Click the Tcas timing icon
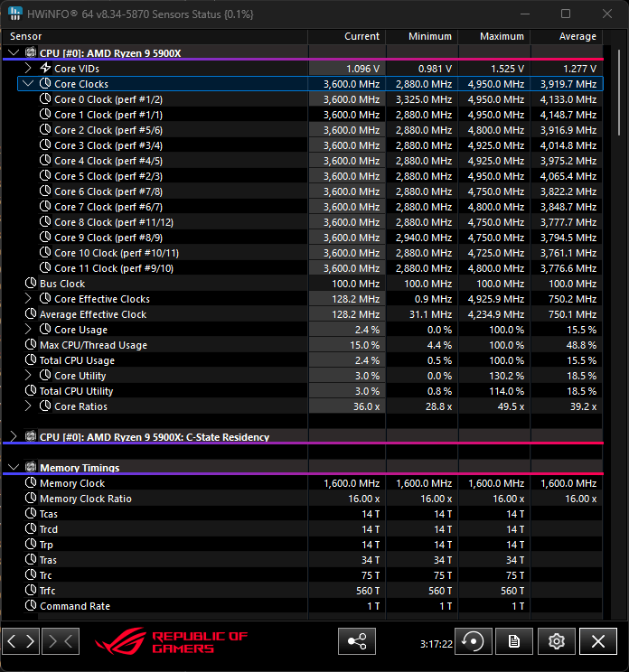This screenshot has height=672, width=629. tap(31, 513)
